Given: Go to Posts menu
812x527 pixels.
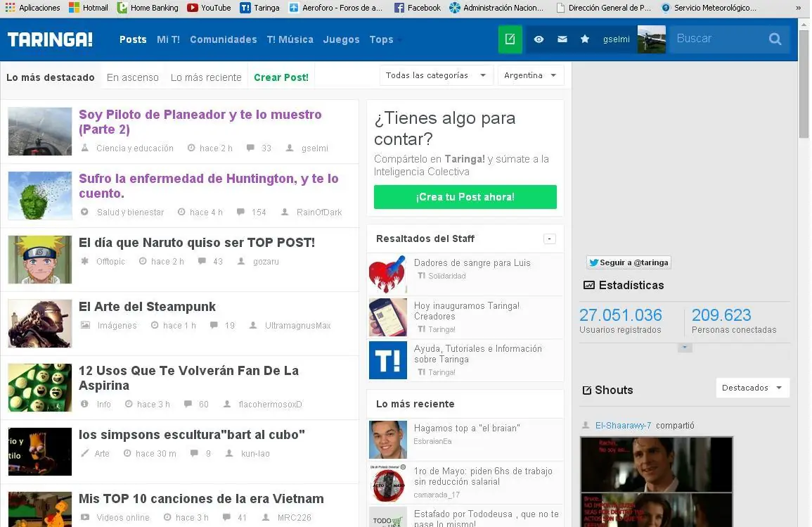Looking at the screenshot, I should (133, 39).
